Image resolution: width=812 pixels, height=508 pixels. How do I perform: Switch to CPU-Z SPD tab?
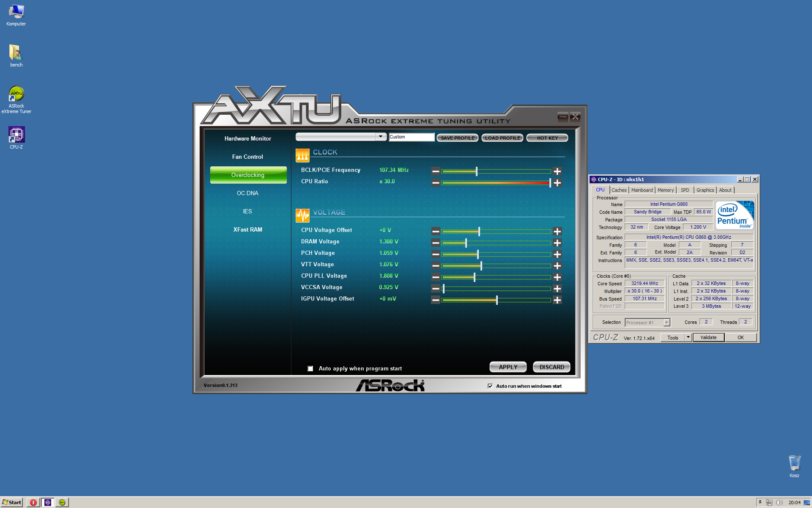[x=685, y=190]
